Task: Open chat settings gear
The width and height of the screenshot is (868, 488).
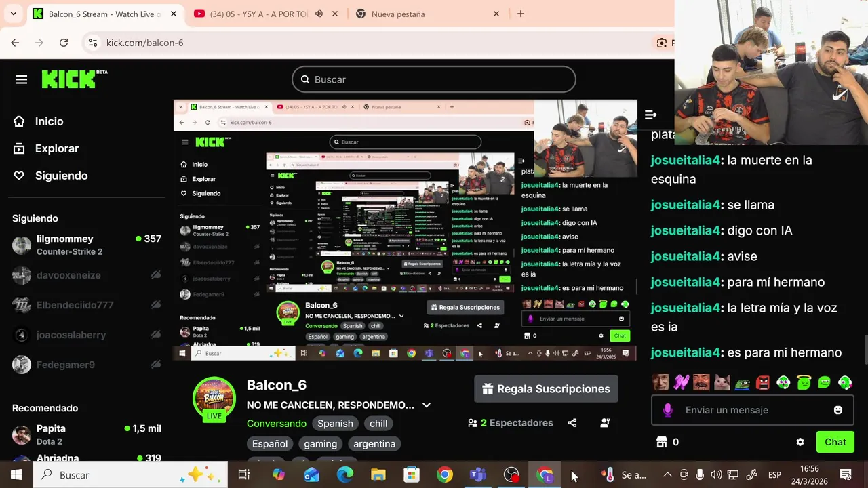Action: [800, 442]
